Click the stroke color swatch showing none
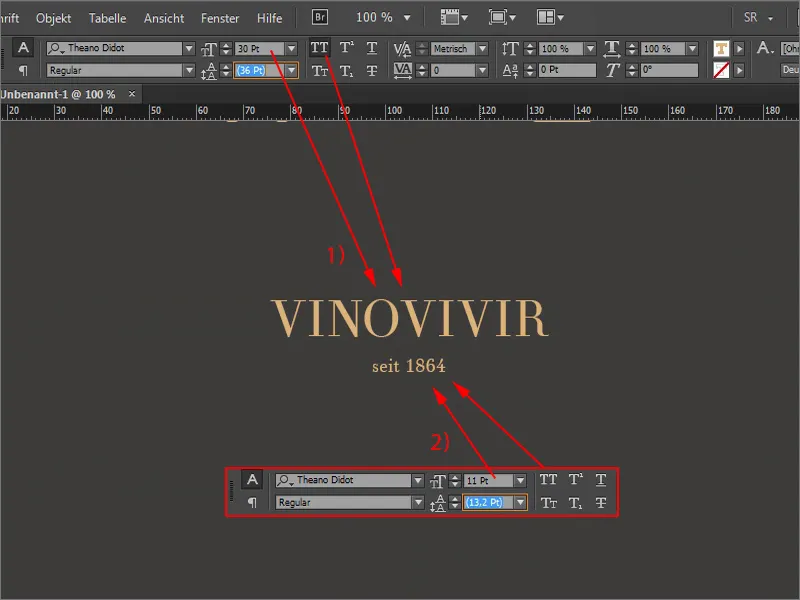800x600 pixels. point(721,70)
